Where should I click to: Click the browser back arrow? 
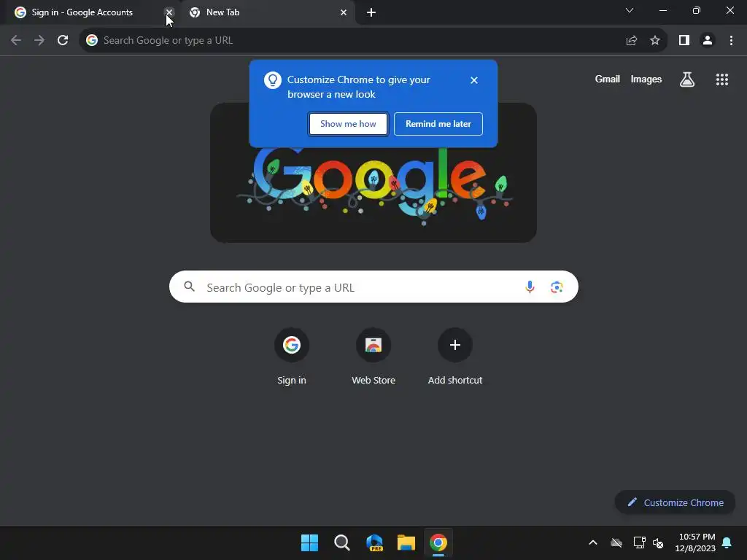click(16, 41)
